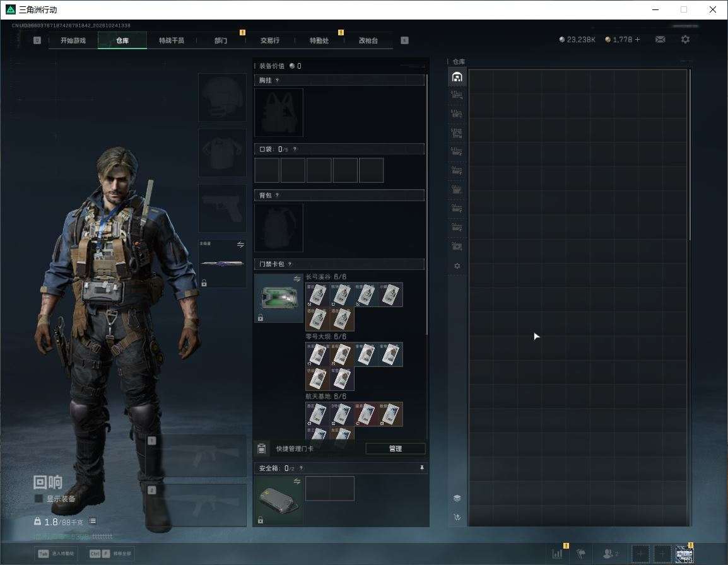The image size is (728, 565).
Task: Open warehouse sidebar settings gear
Action: (457, 266)
